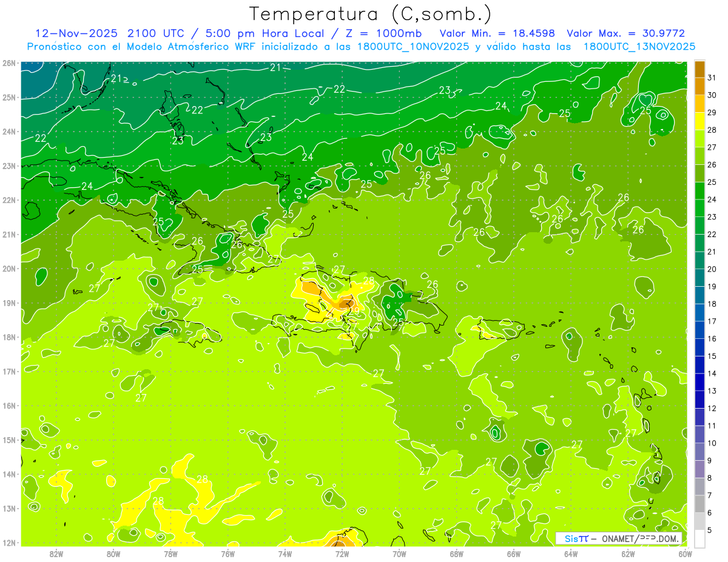This screenshot has height=562, width=728.
Task: Click the "70W" longitude axis label
Action: (x=399, y=554)
